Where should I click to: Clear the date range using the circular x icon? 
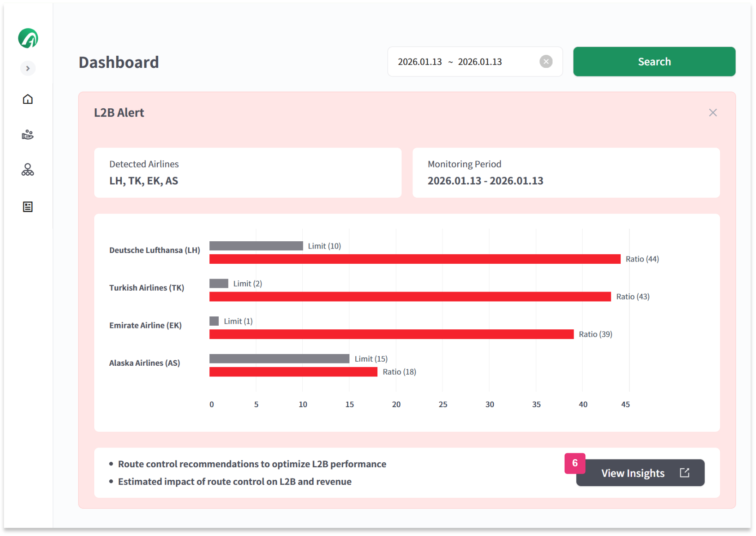pos(546,62)
